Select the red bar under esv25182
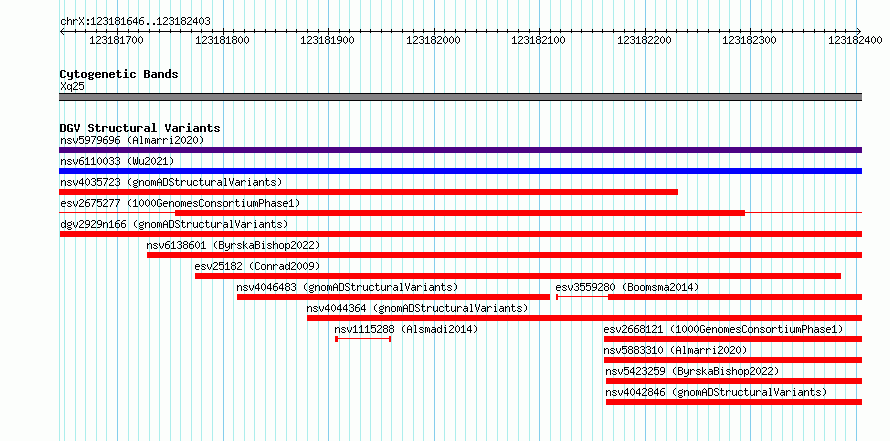This screenshot has height=441, width=890. [x=518, y=276]
